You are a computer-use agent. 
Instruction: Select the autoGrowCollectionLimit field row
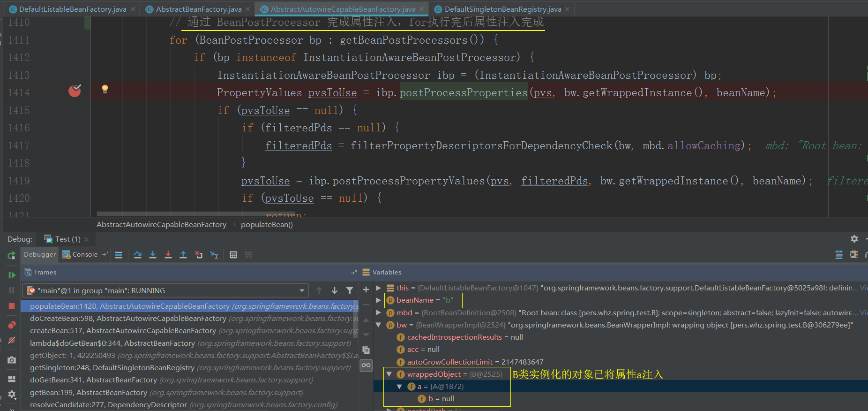pos(621,362)
